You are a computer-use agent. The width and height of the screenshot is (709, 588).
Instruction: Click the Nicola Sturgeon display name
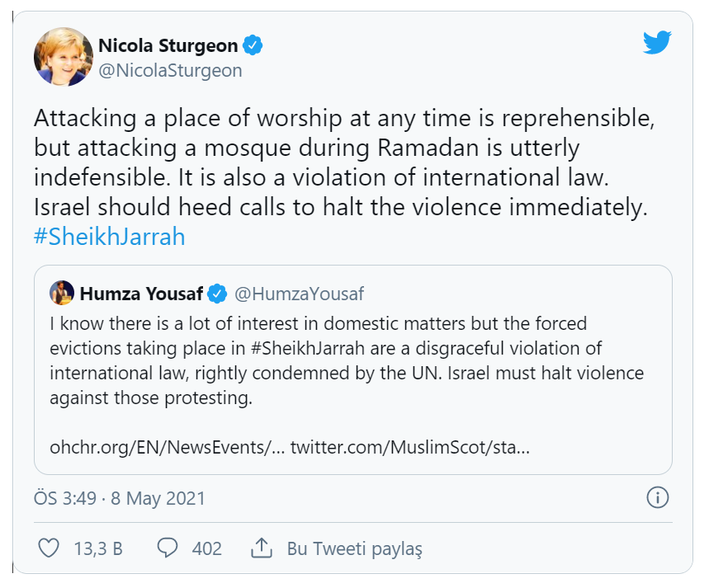click(168, 45)
